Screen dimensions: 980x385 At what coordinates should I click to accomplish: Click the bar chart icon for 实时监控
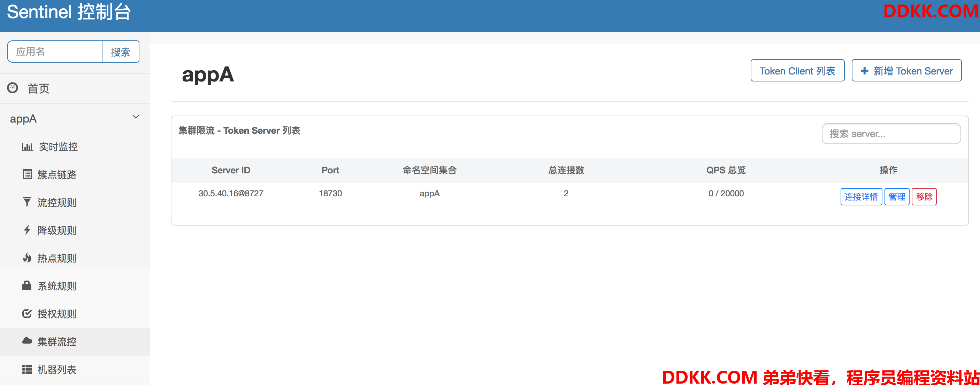[x=28, y=147]
